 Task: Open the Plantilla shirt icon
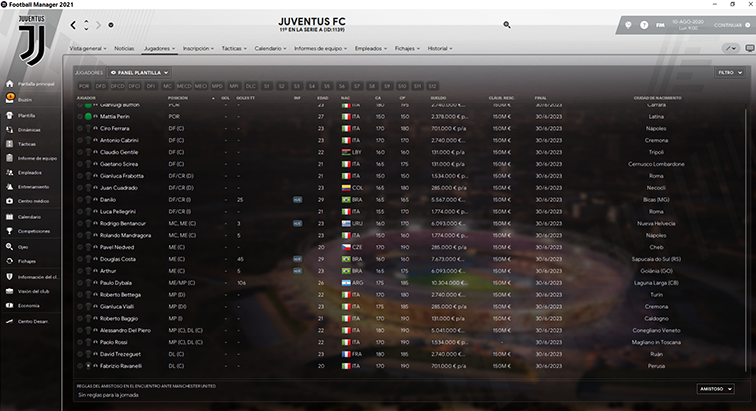pos(10,115)
